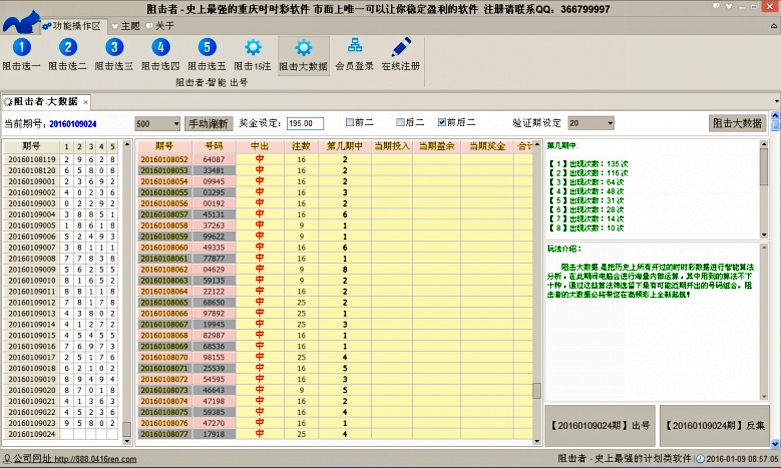Click the 【20160109024期】出号 button
The width and height of the screenshot is (781, 468).
click(599, 425)
